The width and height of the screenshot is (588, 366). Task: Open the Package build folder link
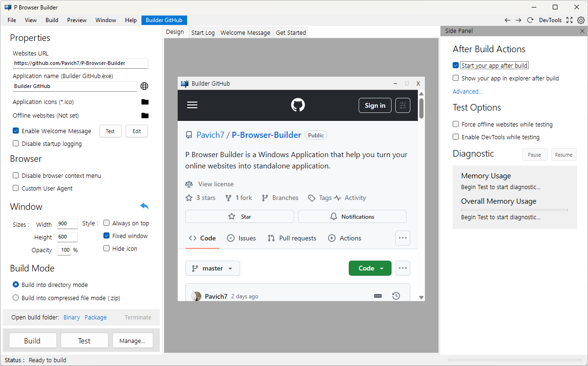(96, 317)
